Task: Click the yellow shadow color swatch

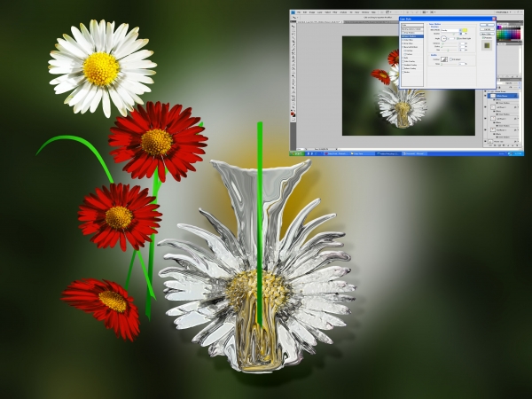Action: [465, 30]
